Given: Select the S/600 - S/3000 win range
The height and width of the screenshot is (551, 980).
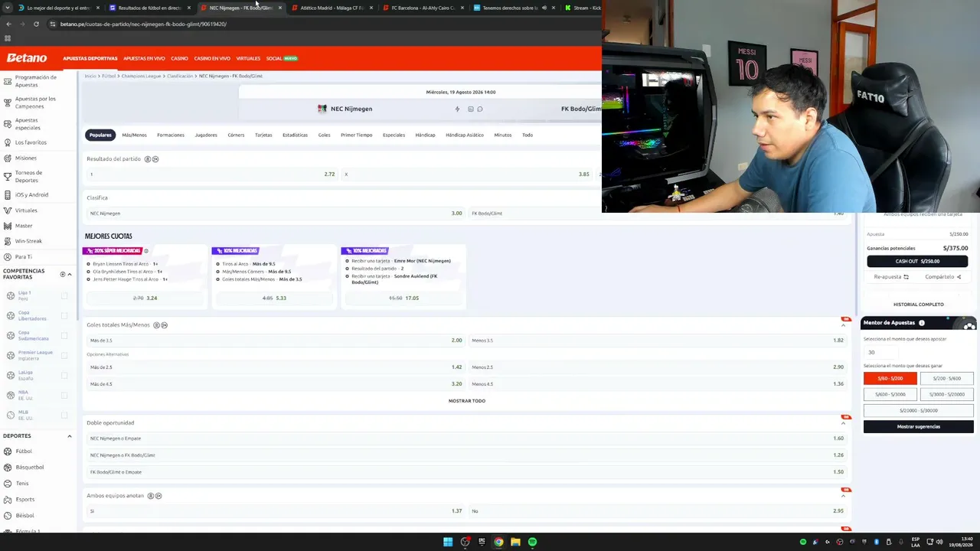Looking at the screenshot, I should [x=890, y=394].
